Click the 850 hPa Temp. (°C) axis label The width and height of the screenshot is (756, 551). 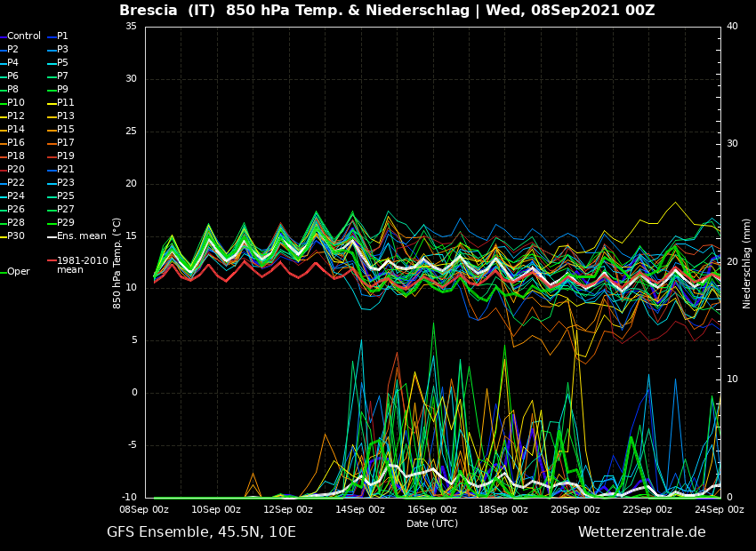pos(117,263)
